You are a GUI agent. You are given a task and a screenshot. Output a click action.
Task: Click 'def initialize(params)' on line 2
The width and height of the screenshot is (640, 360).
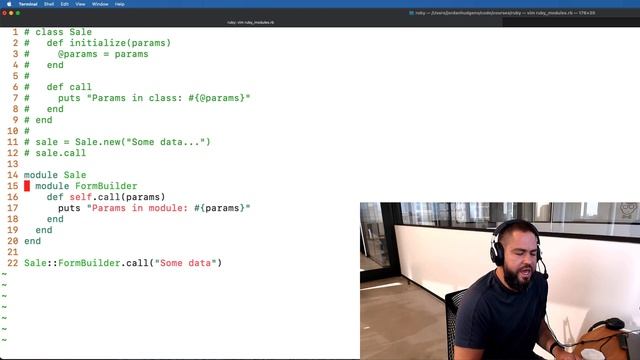point(109,43)
